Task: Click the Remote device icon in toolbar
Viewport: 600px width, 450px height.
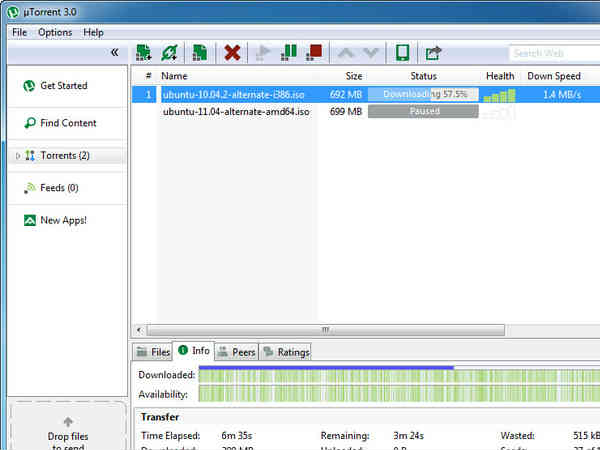Action: pyautogui.click(x=402, y=52)
